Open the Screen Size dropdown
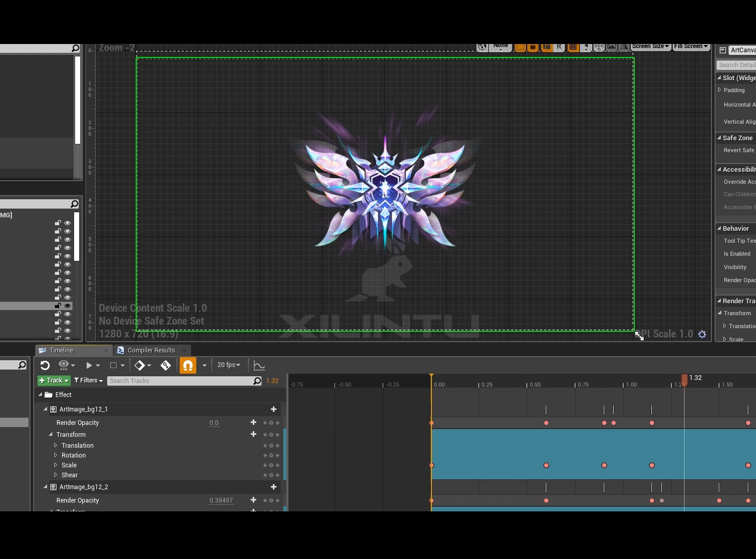 650,47
